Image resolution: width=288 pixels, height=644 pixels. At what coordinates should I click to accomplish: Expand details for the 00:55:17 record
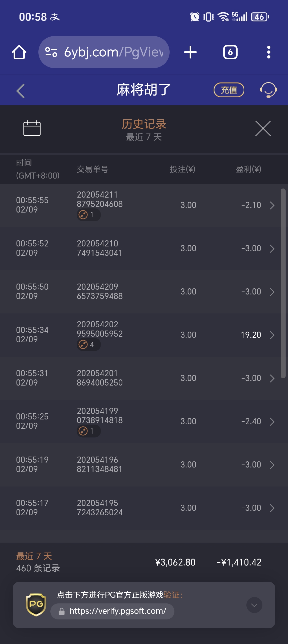[x=272, y=508]
